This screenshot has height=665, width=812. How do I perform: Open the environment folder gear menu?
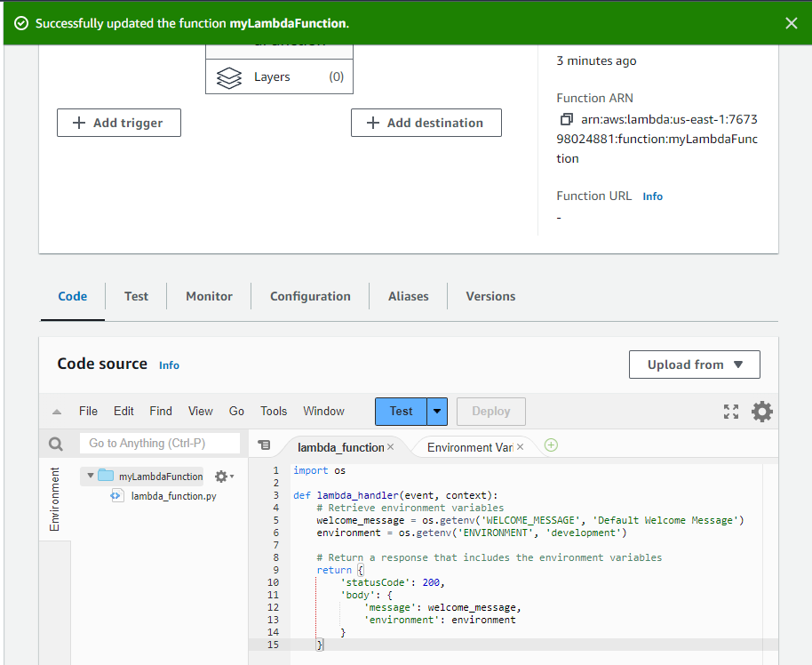pos(224,477)
